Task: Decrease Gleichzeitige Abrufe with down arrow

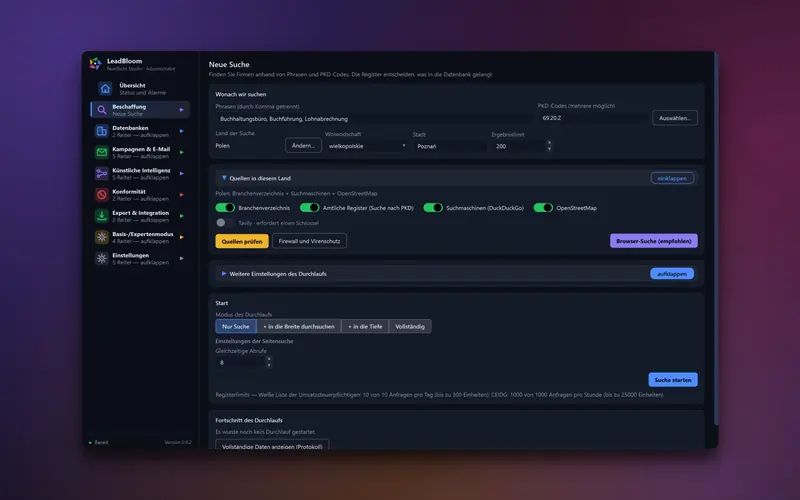Action: (x=269, y=365)
